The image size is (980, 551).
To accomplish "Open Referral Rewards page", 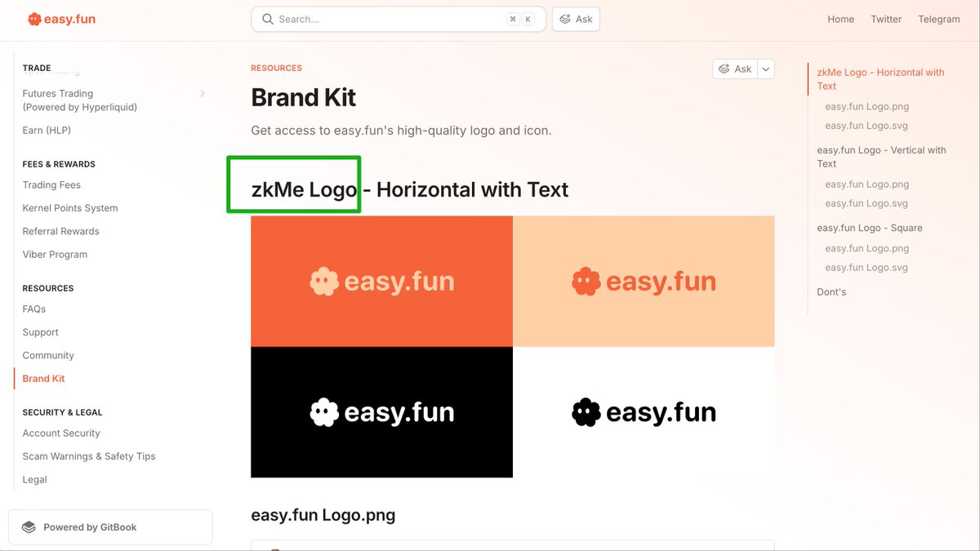I will (x=60, y=231).
